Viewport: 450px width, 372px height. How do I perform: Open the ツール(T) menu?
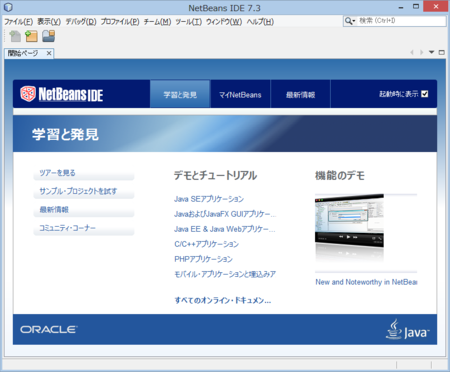tap(189, 22)
